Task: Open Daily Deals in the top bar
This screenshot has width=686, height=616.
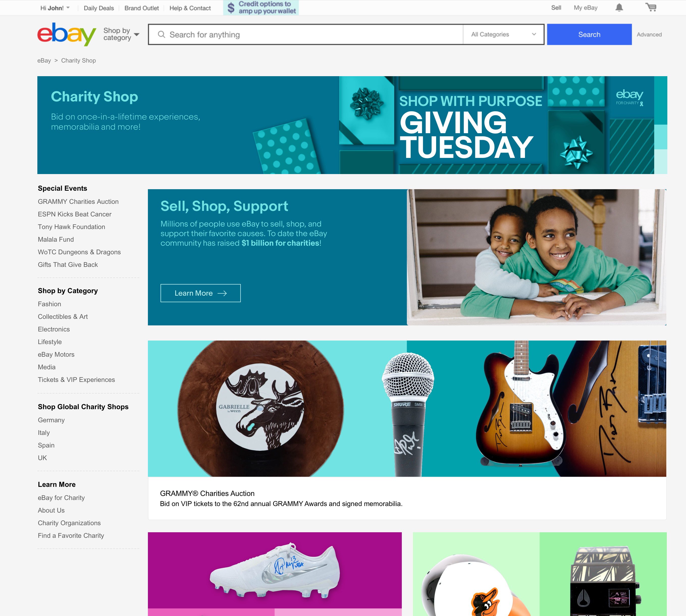Action: pos(98,8)
